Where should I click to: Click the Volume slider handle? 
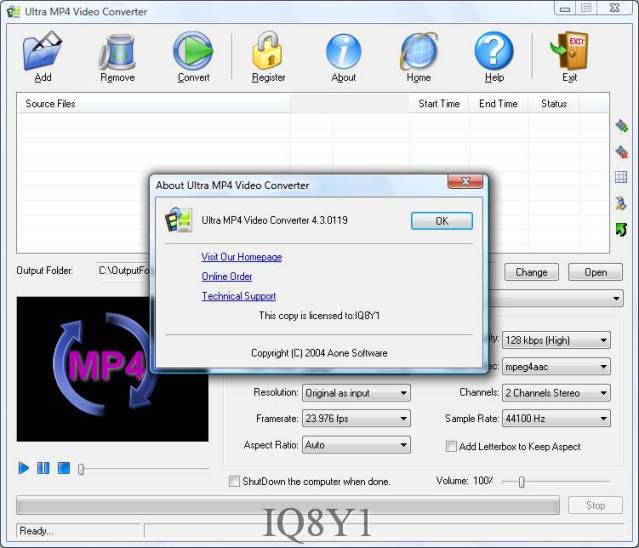point(521,482)
